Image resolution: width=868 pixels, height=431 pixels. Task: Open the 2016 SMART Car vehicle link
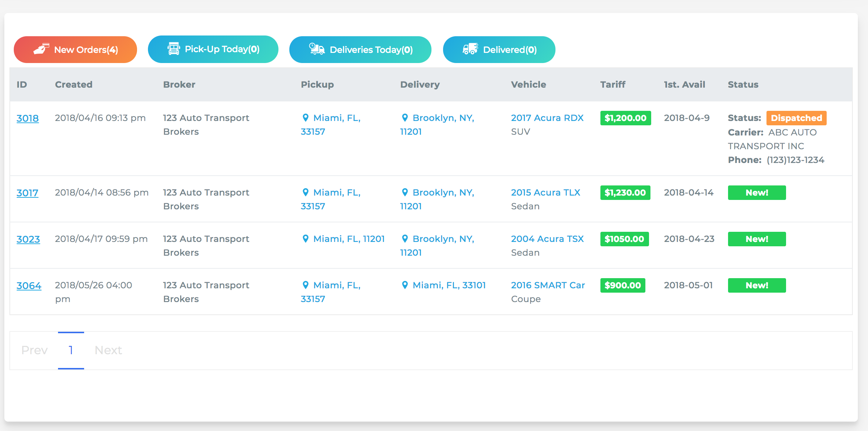tap(548, 285)
